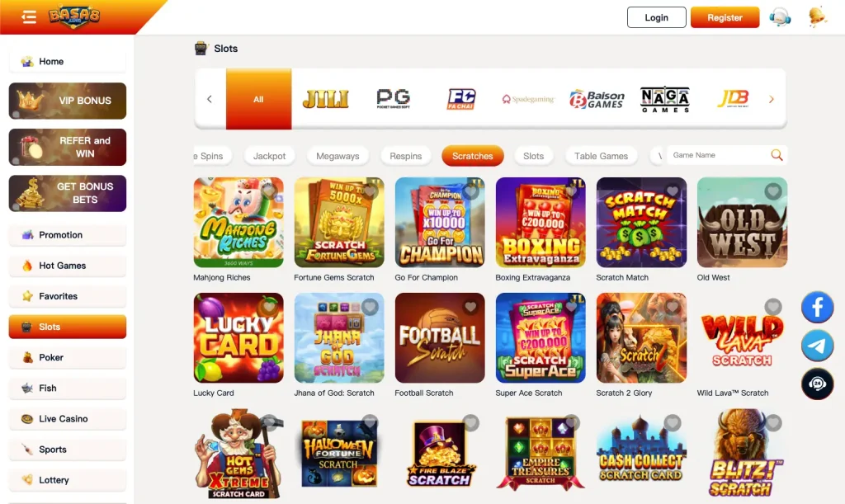Open the customer support headset icon

(x=779, y=17)
